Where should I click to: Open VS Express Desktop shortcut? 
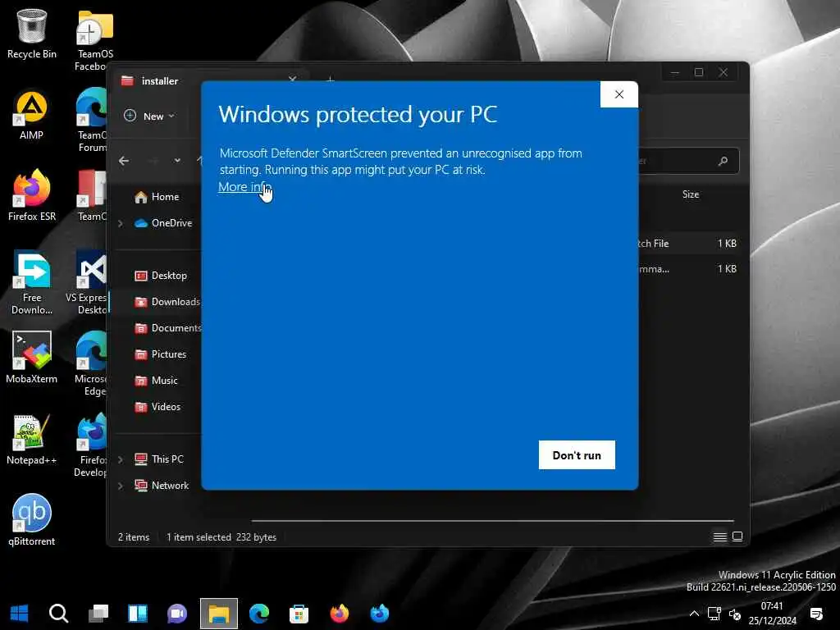(x=89, y=283)
